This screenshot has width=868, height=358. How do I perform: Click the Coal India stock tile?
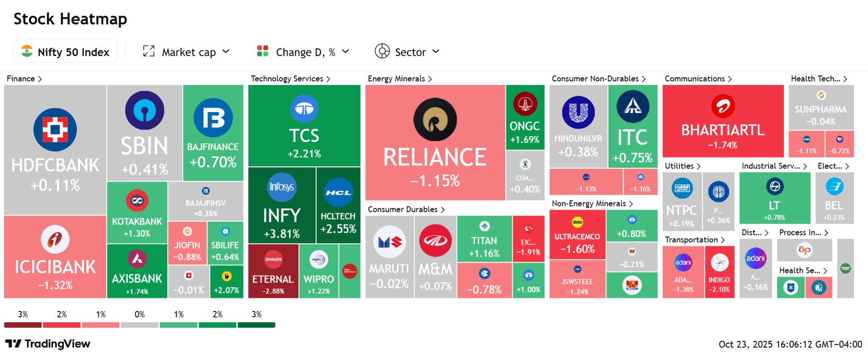(525, 175)
